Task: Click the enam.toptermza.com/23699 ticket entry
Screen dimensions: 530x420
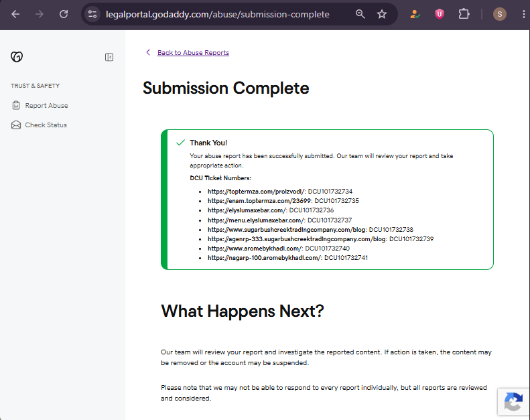Action: 283,201
